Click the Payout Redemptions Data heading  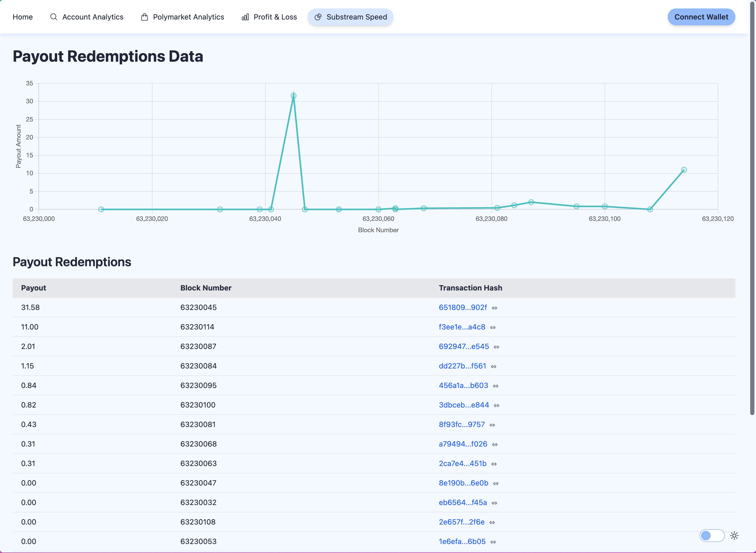108,56
